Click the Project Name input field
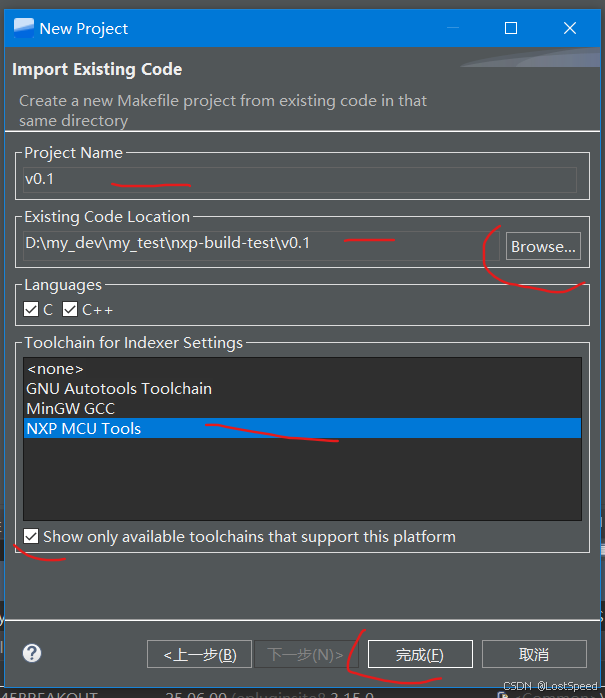This screenshot has height=698, width=605. tap(300, 179)
